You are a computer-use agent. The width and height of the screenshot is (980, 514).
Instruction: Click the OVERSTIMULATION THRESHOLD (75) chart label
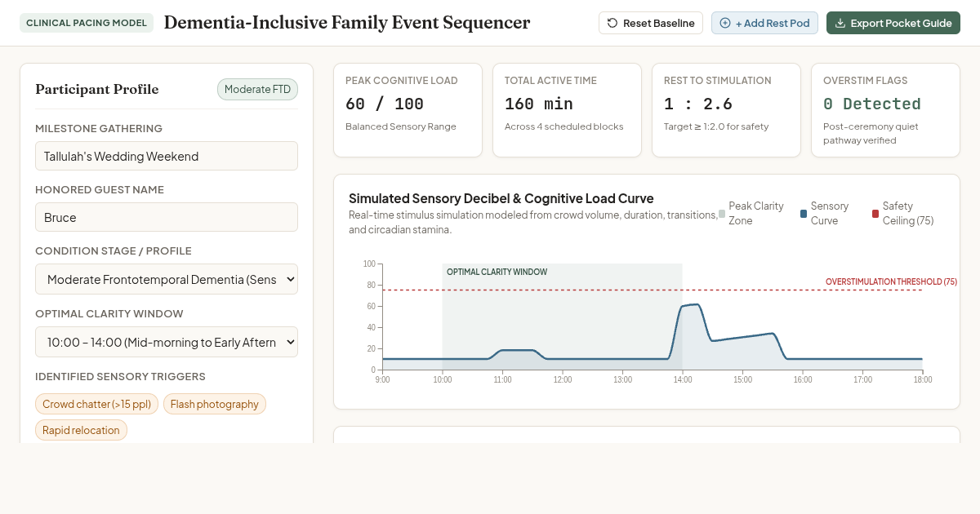pyautogui.click(x=891, y=281)
